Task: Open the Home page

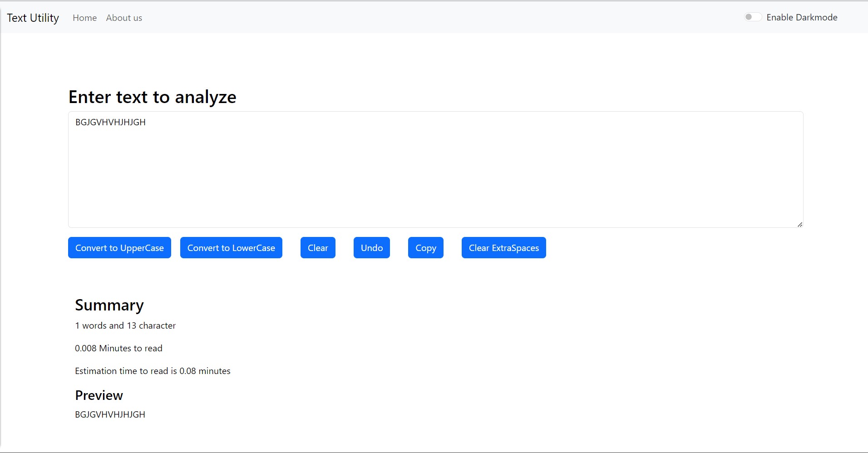Action: [x=84, y=18]
